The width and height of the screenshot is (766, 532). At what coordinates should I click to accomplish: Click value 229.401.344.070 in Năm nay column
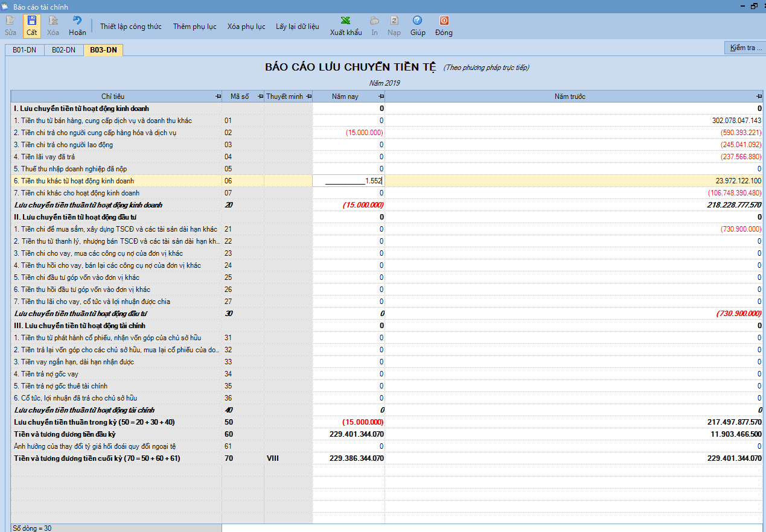click(357, 434)
